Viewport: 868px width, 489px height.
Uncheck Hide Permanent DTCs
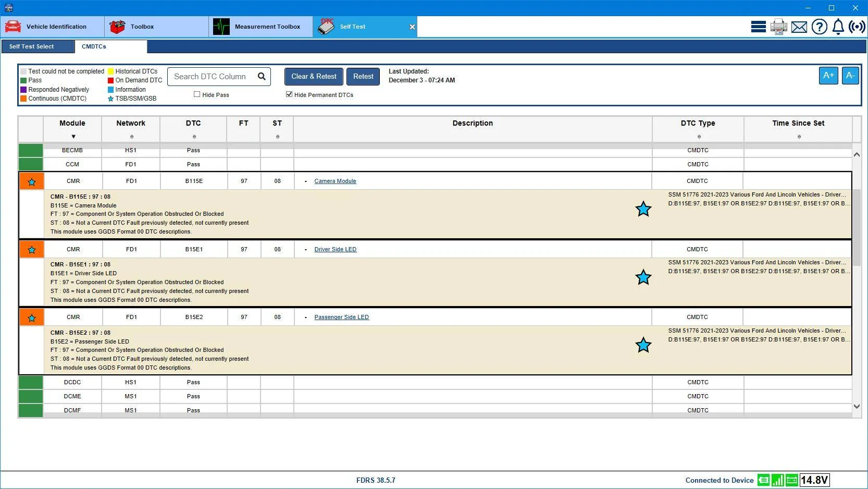coord(289,94)
